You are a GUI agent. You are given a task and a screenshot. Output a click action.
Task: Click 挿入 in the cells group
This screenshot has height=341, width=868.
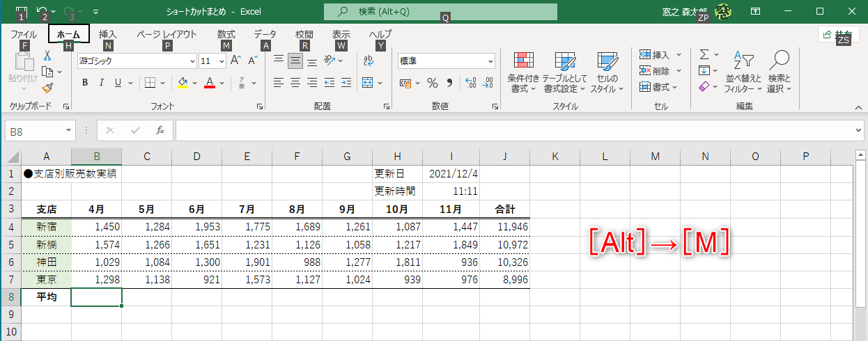660,54
